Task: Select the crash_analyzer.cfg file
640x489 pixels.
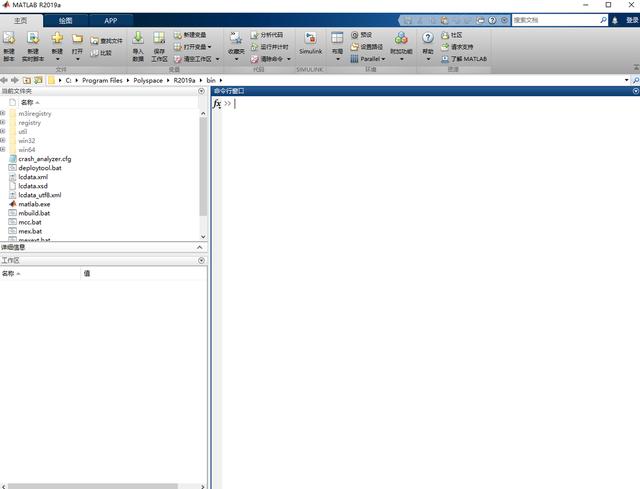Action: [x=44, y=159]
